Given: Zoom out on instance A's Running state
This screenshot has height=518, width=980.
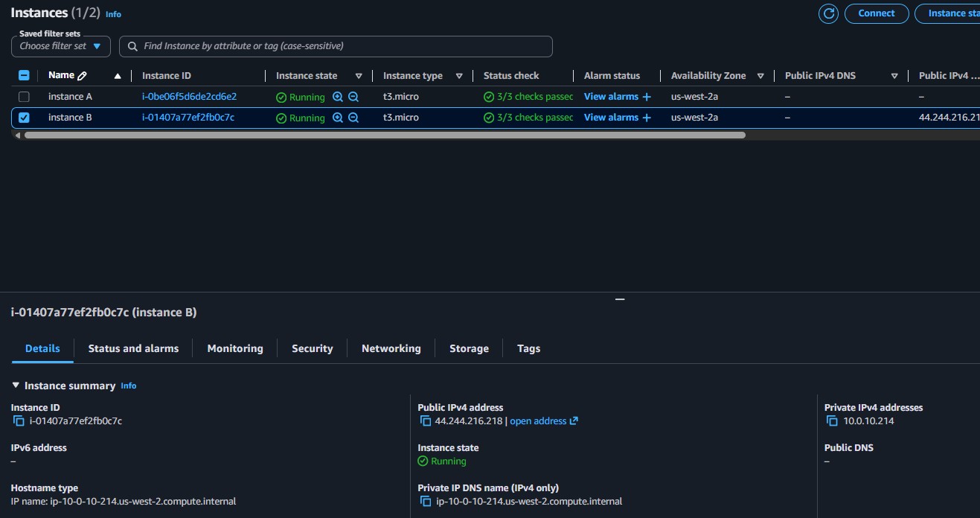Looking at the screenshot, I should click(353, 96).
